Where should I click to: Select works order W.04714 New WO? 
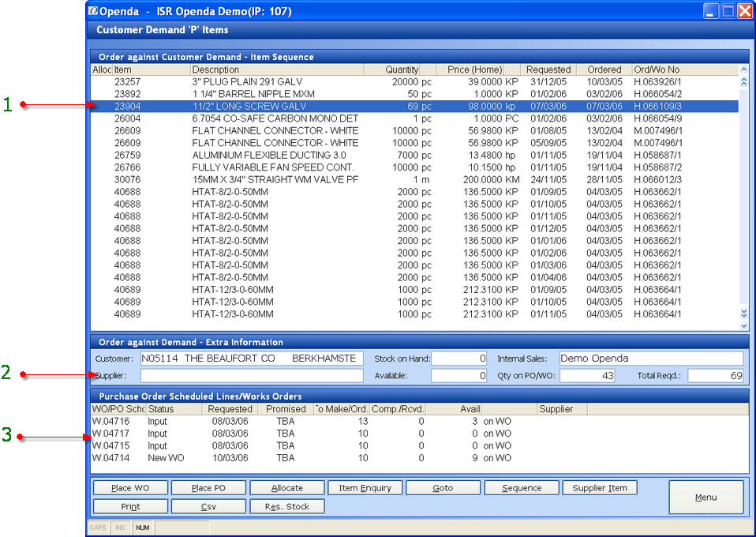420,458
